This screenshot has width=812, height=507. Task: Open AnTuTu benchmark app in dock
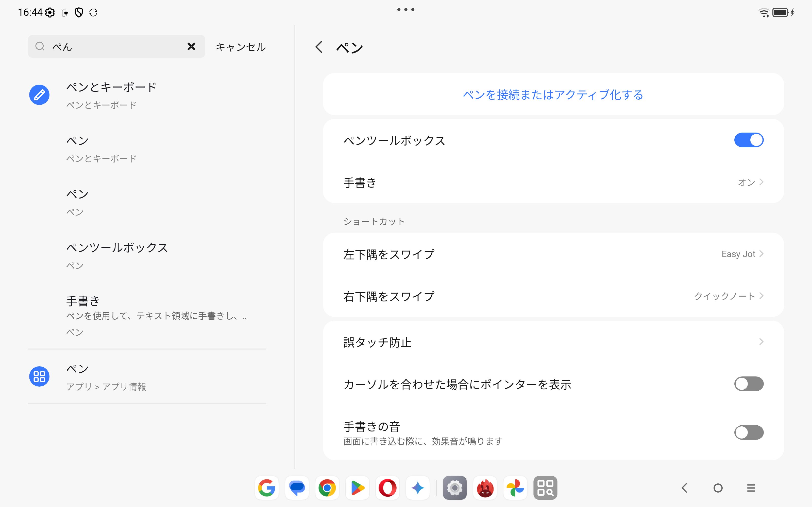tap(485, 488)
